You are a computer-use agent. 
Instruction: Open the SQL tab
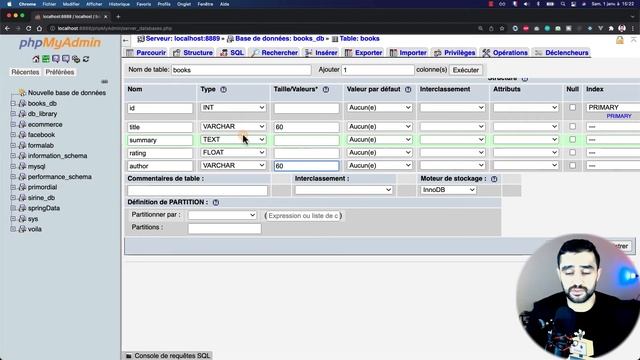coord(232,53)
